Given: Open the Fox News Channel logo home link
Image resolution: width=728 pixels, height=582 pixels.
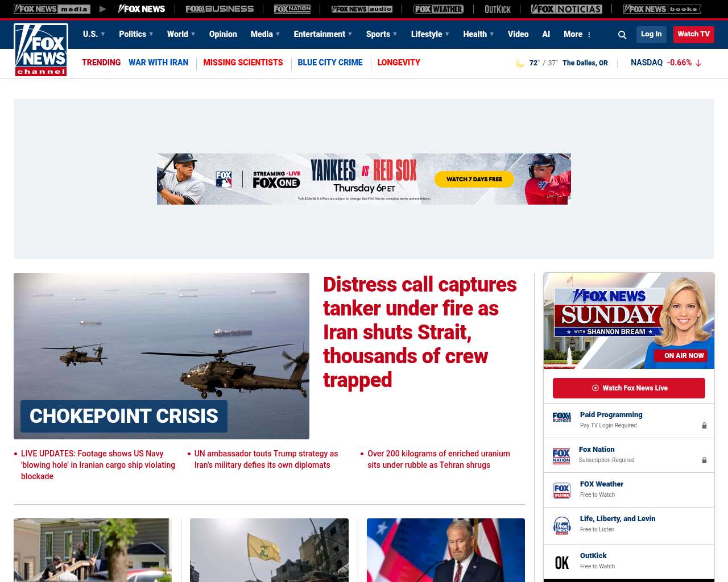Looking at the screenshot, I should tap(41, 50).
